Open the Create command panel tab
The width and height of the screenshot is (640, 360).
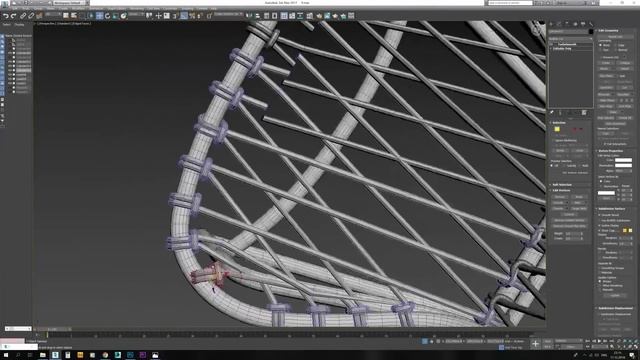pyautogui.click(x=550, y=24)
